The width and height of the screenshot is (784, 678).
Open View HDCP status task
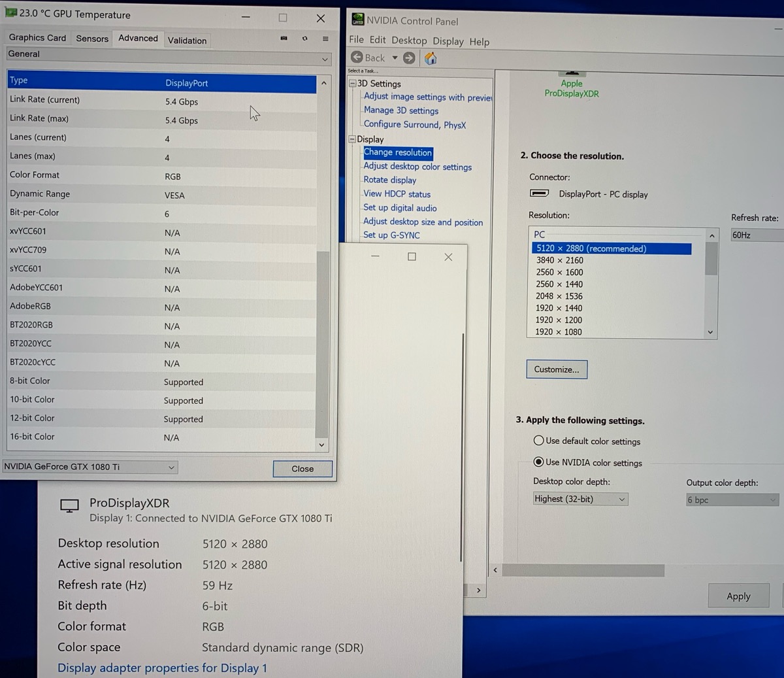[x=397, y=194]
